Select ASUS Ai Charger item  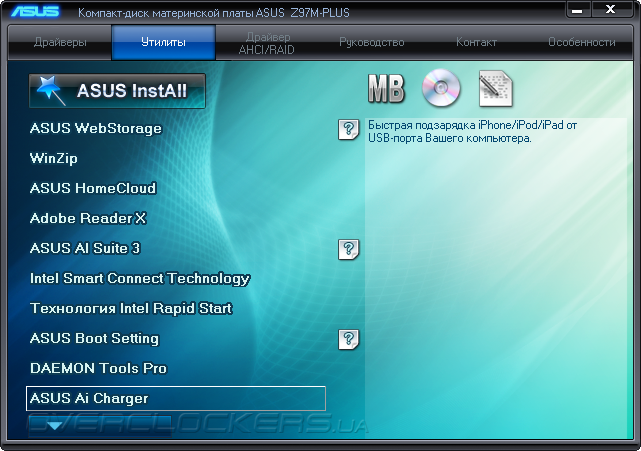[176, 398]
